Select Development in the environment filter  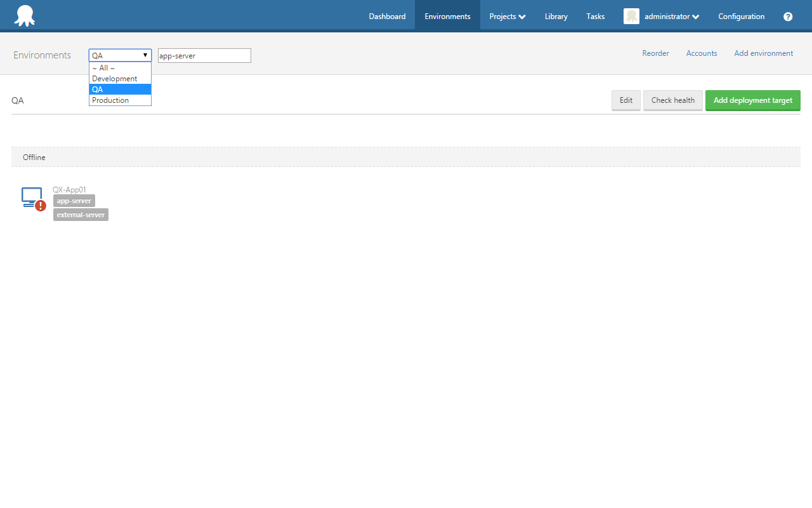(114, 78)
